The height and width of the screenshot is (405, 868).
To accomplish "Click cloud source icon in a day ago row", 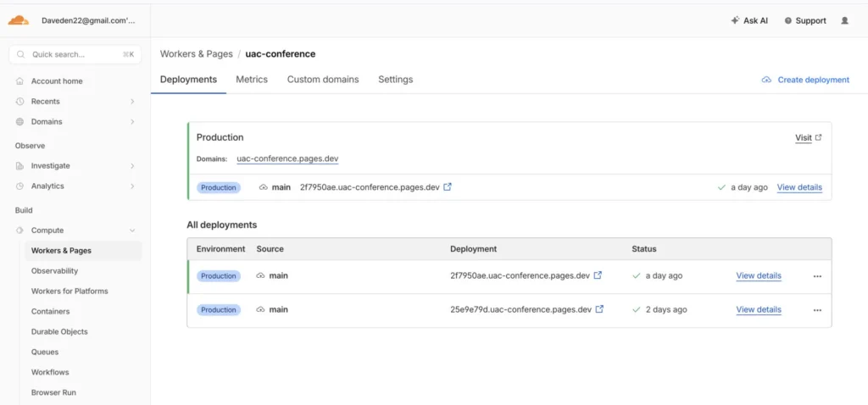I will (x=261, y=275).
